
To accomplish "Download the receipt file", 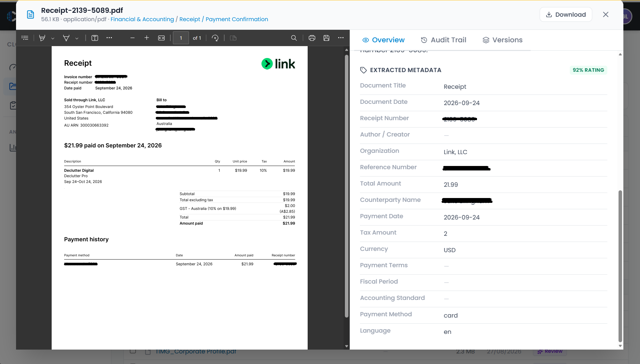I will coord(566,14).
